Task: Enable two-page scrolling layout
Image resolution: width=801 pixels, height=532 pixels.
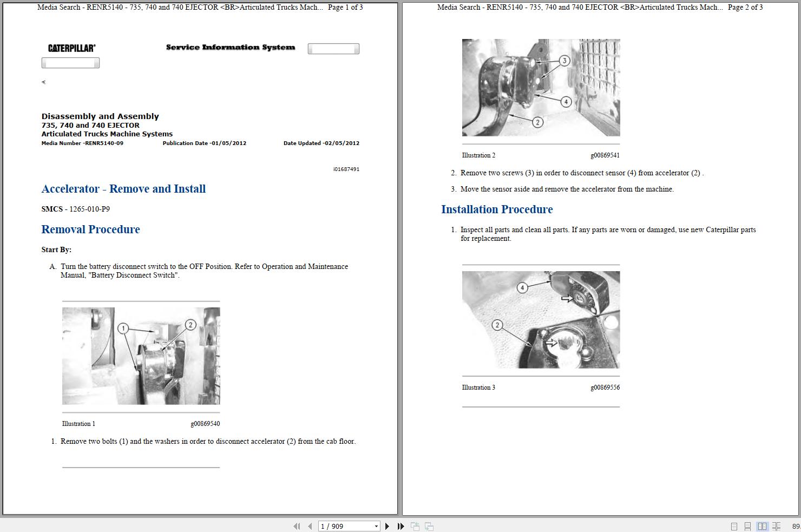Action: 776,526
